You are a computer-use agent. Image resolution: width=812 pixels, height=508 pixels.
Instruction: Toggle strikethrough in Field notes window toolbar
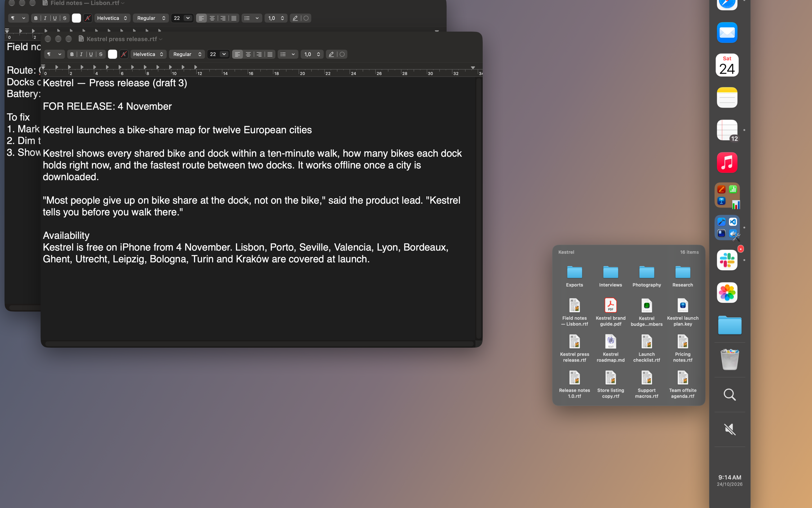point(65,18)
